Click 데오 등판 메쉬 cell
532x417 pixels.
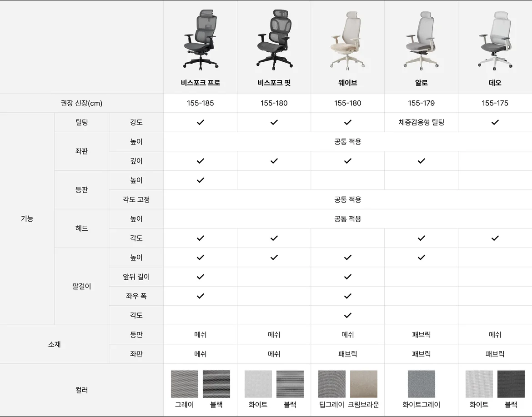(x=495, y=335)
